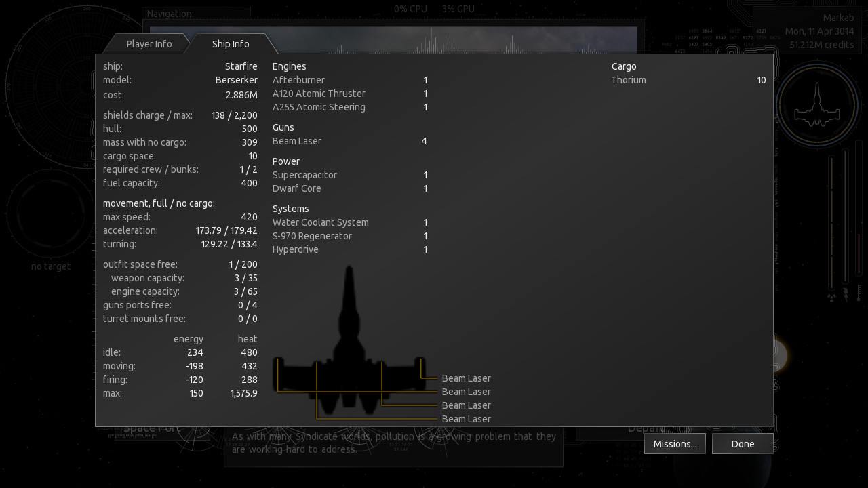The image size is (868, 488).
Task: Select the topmost Beam Laser hardpoint label
Action: (x=466, y=378)
